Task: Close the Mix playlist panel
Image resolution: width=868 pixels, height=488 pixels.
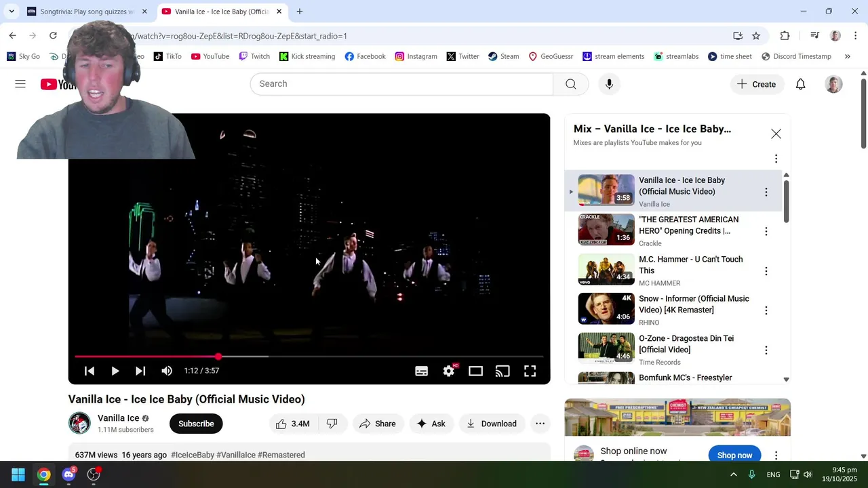Action: coord(776,134)
